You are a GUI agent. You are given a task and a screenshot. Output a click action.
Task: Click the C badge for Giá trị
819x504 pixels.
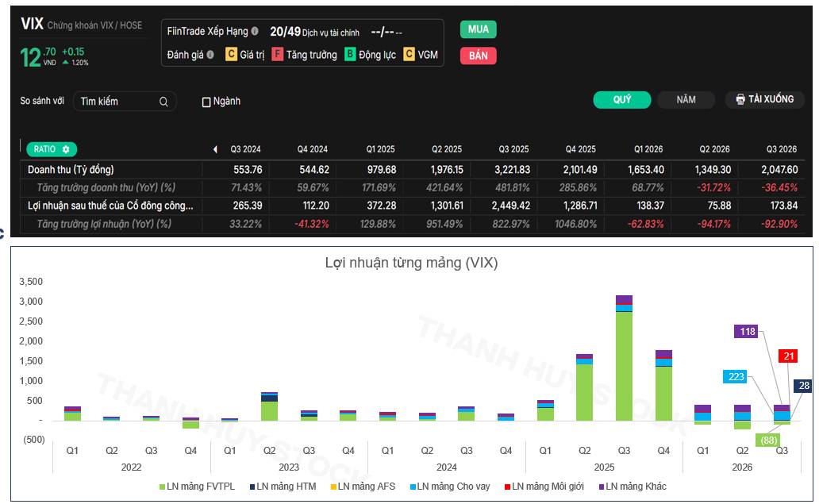pyautogui.click(x=231, y=54)
